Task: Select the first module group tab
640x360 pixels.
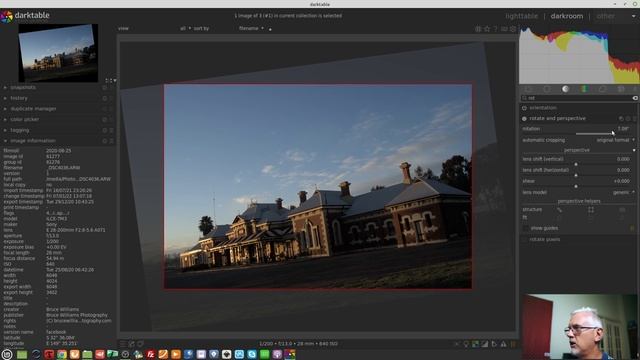Action: pyautogui.click(x=529, y=89)
